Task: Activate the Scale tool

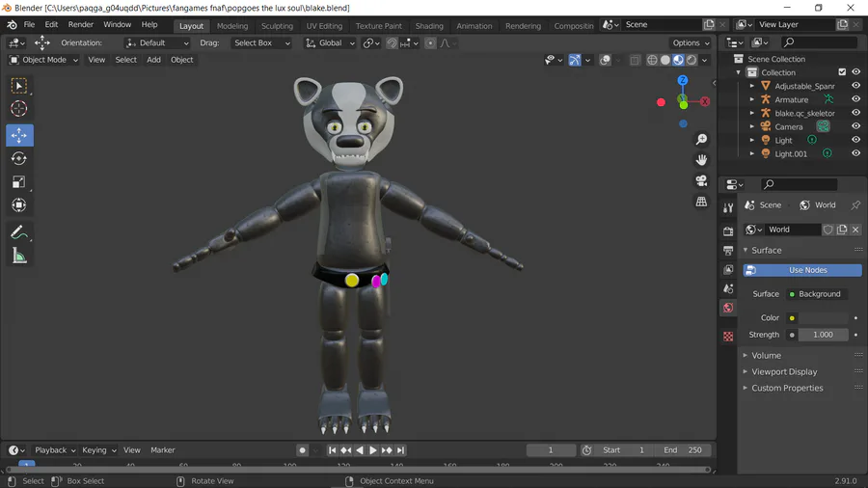Action: [x=19, y=182]
